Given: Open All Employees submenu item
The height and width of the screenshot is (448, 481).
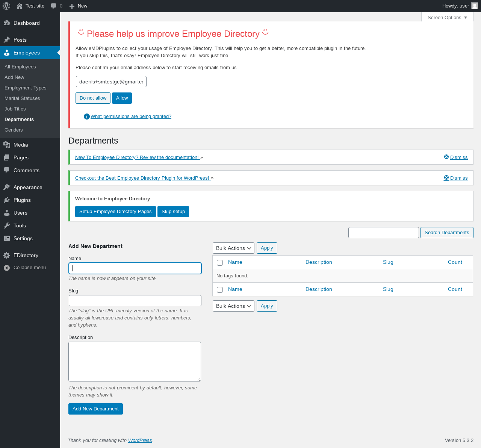Looking at the screenshot, I should click(x=20, y=67).
